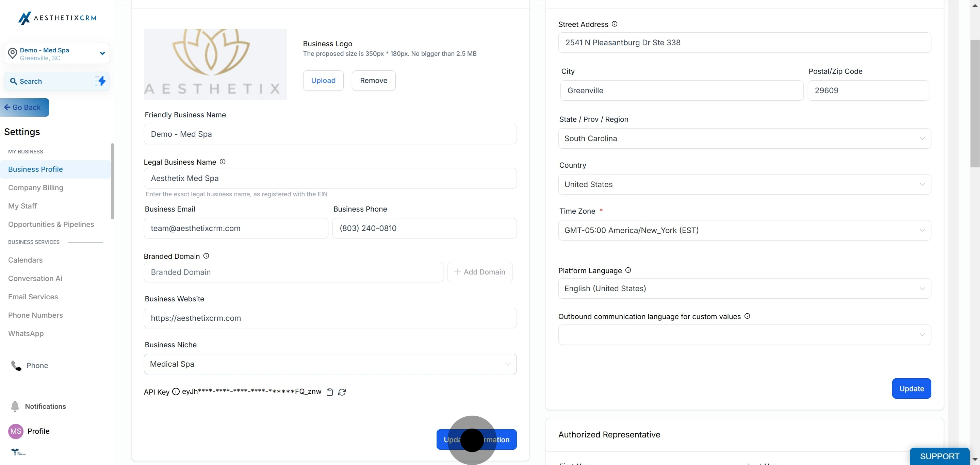
Task: Open the Notifications bell
Action: 14,406
